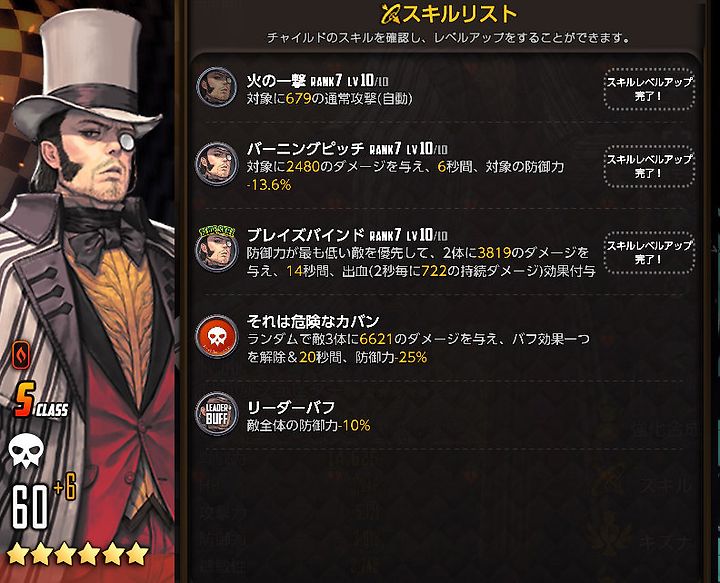Click スキルレベルアップ完了 button for バーニングピッチ
Viewport: 720px width, 583px height.
click(x=649, y=167)
